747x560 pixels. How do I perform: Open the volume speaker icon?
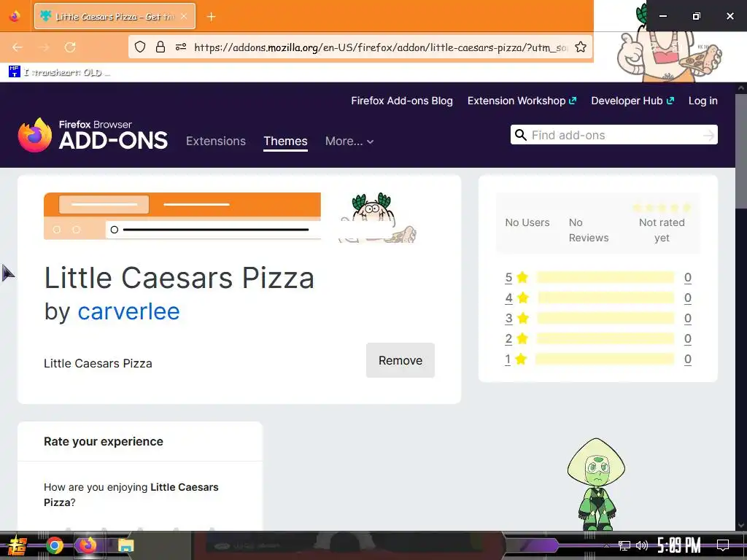[x=642, y=545]
